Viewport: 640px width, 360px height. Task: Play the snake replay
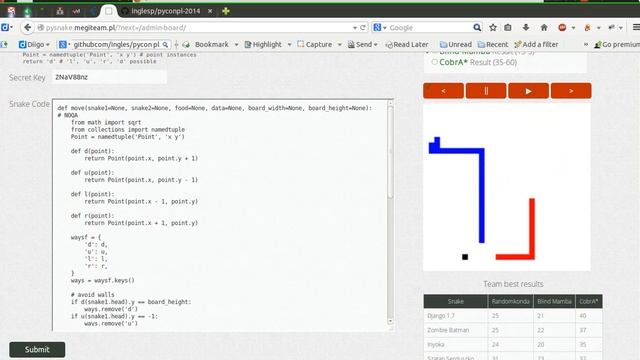[528, 91]
